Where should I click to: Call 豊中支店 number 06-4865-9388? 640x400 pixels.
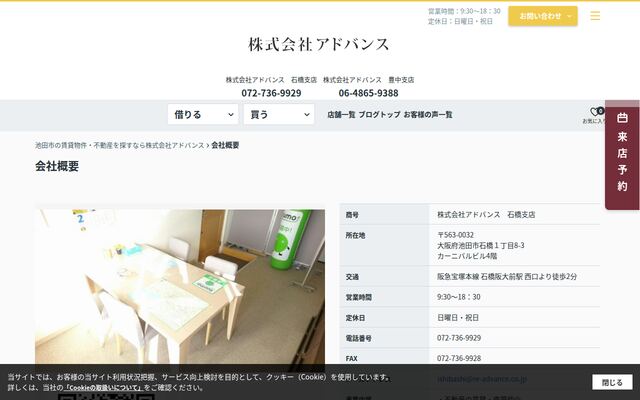369,93
